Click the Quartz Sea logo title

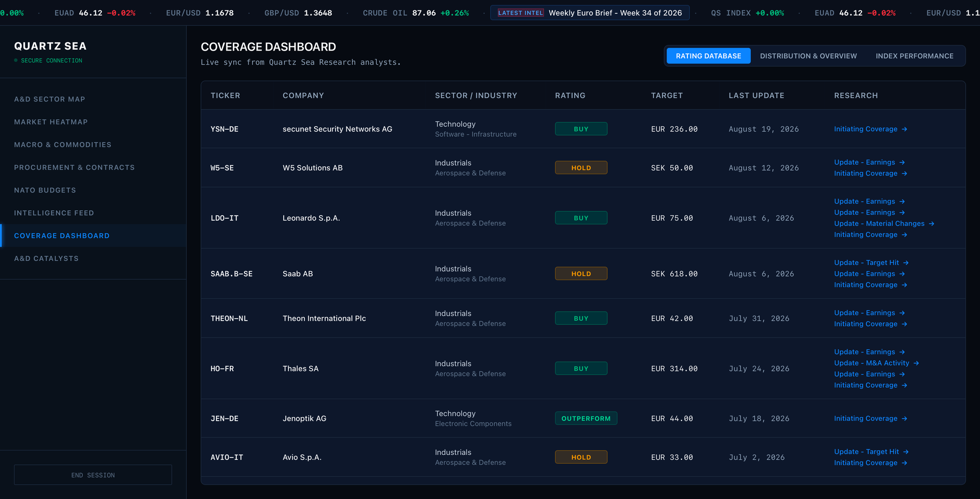(50, 46)
